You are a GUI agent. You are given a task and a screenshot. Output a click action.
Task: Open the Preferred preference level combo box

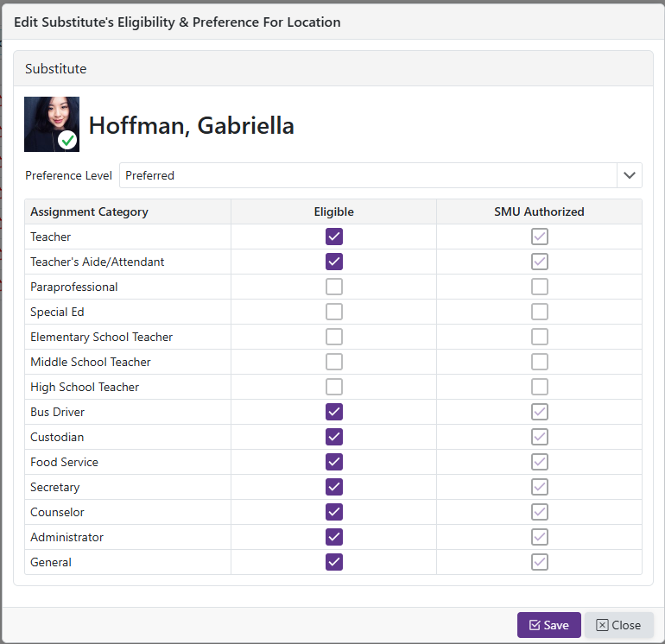click(368, 175)
